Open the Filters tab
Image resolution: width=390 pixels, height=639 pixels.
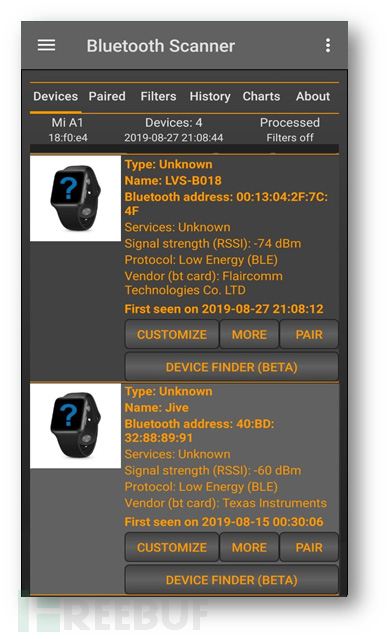click(158, 96)
